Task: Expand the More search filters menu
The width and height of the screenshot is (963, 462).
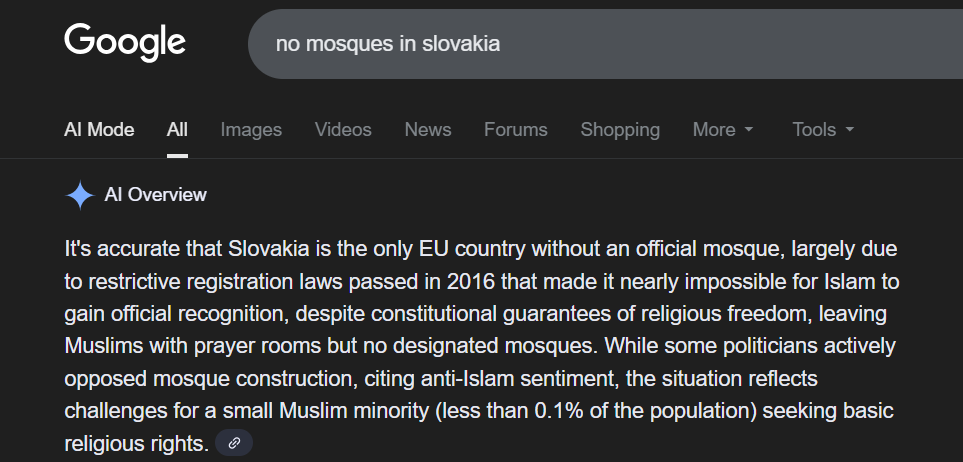Action: click(x=722, y=130)
